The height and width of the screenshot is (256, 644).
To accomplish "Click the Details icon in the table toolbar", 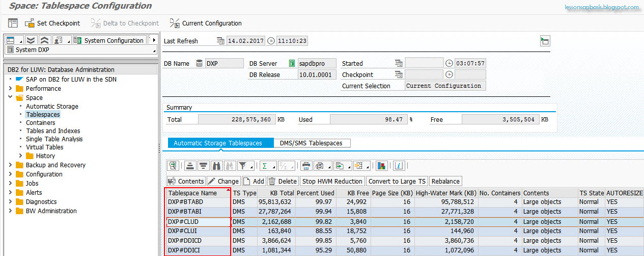I will tap(173, 166).
